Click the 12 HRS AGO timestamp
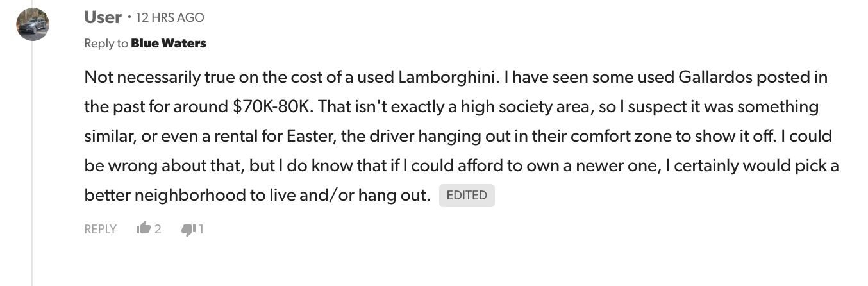This screenshot has height=286, width=868. click(x=170, y=18)
